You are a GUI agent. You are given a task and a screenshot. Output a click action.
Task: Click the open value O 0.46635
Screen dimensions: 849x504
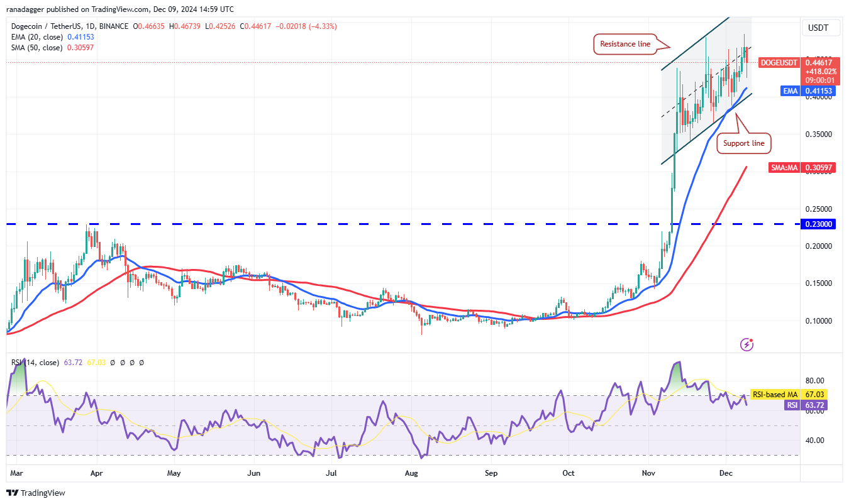149,26
